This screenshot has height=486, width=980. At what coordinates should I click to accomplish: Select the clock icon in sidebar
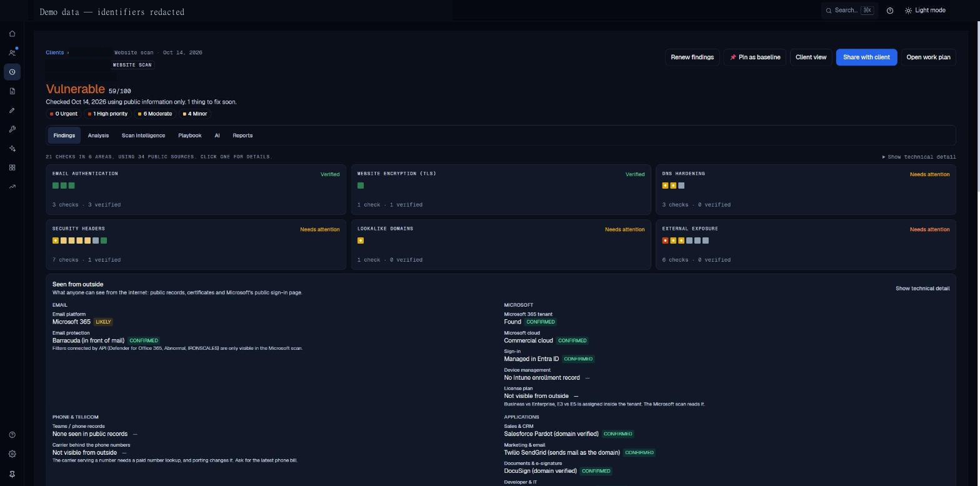12,72
